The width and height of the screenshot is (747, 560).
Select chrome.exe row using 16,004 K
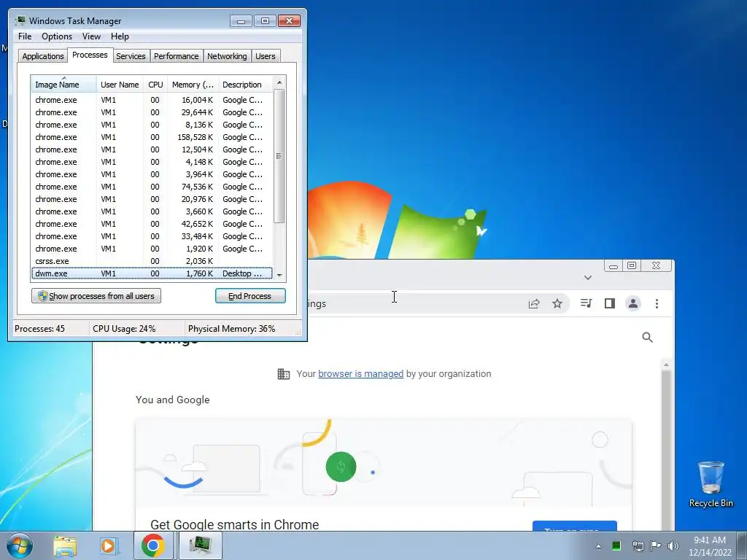152,100
